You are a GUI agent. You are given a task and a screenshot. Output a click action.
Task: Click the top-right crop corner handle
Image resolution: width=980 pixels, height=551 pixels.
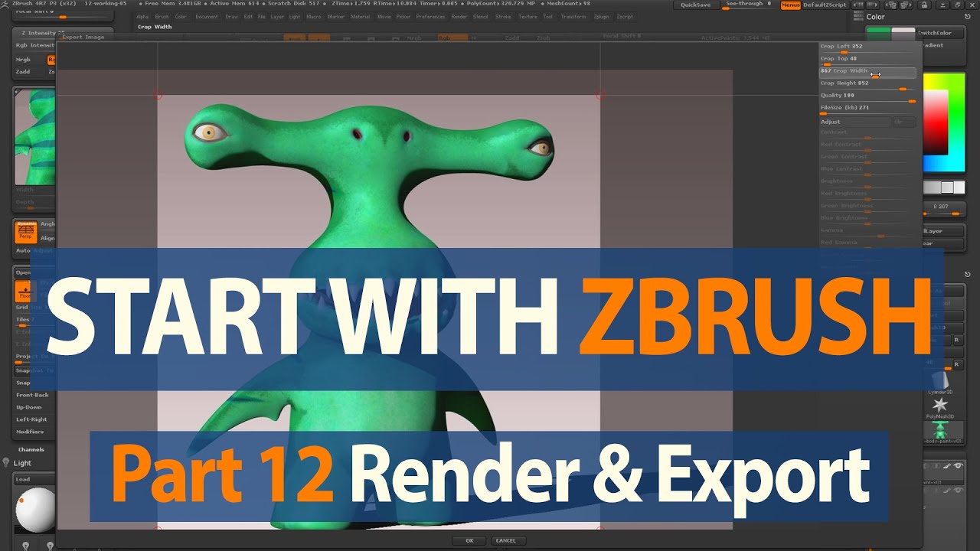[x=599, y=96]
